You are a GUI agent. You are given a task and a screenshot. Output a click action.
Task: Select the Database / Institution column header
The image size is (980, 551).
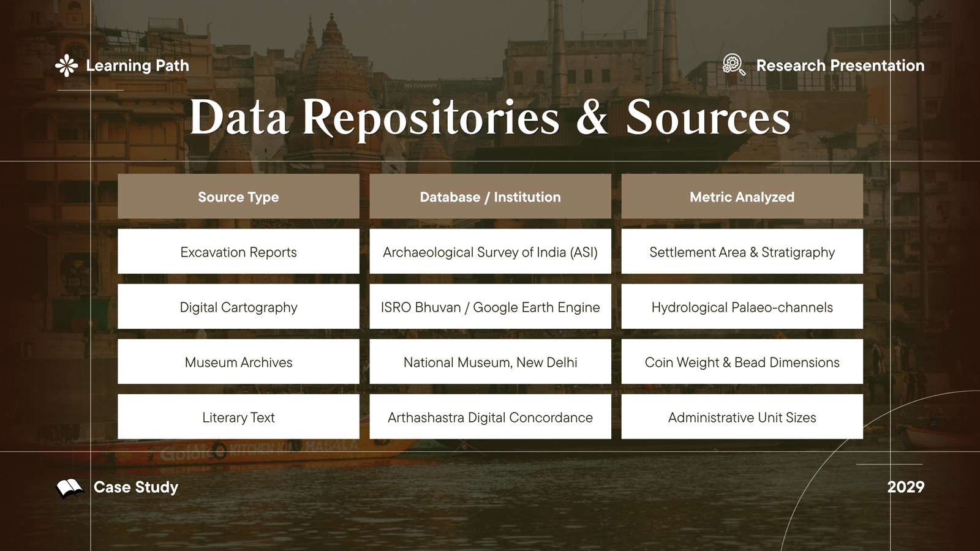click(x=490, y=197)
